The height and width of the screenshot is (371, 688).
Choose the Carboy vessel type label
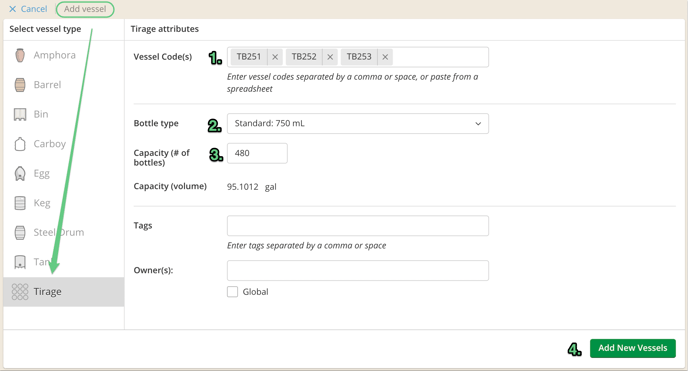(50, 144)
